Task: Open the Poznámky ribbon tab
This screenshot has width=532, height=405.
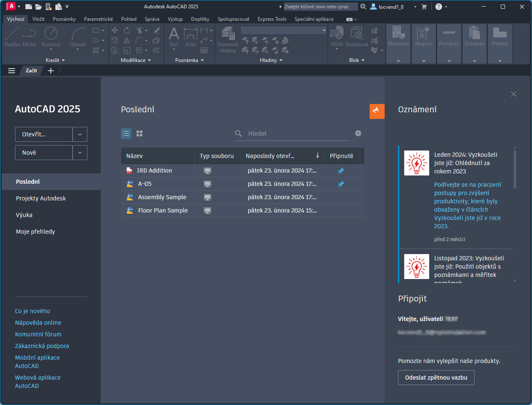Action: 64,19
